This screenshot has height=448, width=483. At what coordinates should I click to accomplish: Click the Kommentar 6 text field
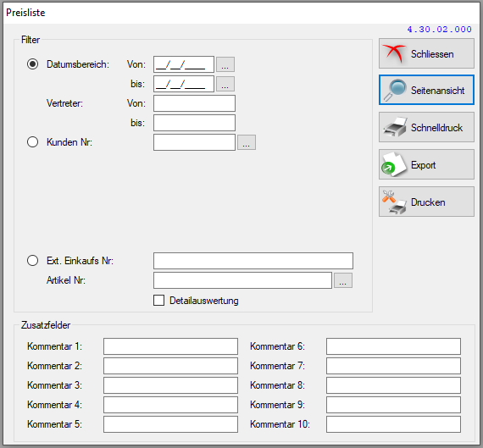(394, 346)
